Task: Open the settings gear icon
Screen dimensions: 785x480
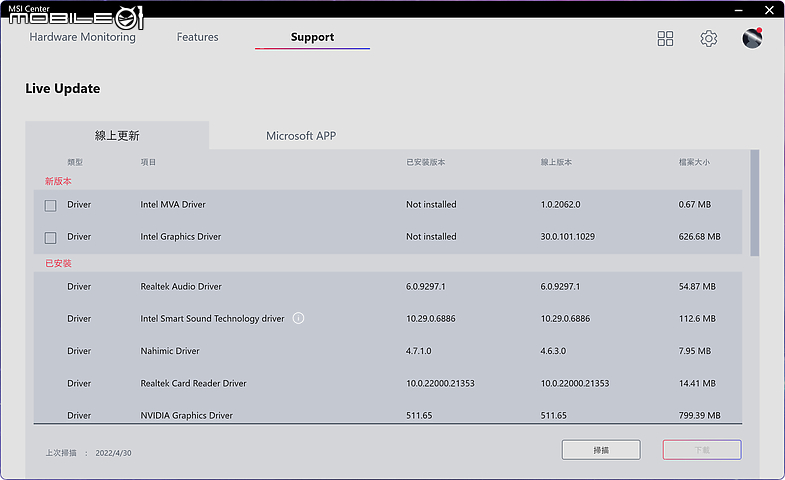Action: [x=708, y=39]
